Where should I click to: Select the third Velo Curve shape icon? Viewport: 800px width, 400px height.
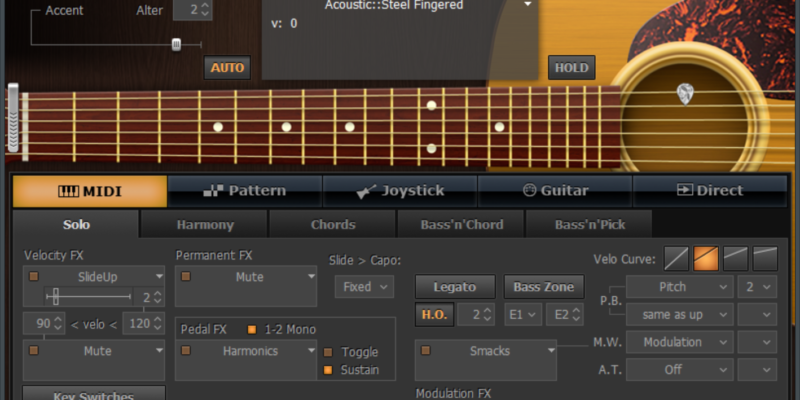tap(736, 259)
